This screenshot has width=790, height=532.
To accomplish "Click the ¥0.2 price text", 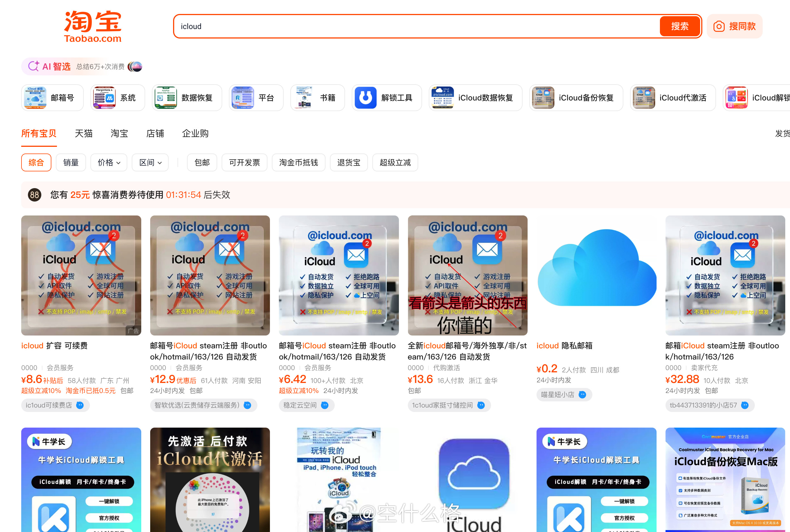I will (x=547, y=369).
